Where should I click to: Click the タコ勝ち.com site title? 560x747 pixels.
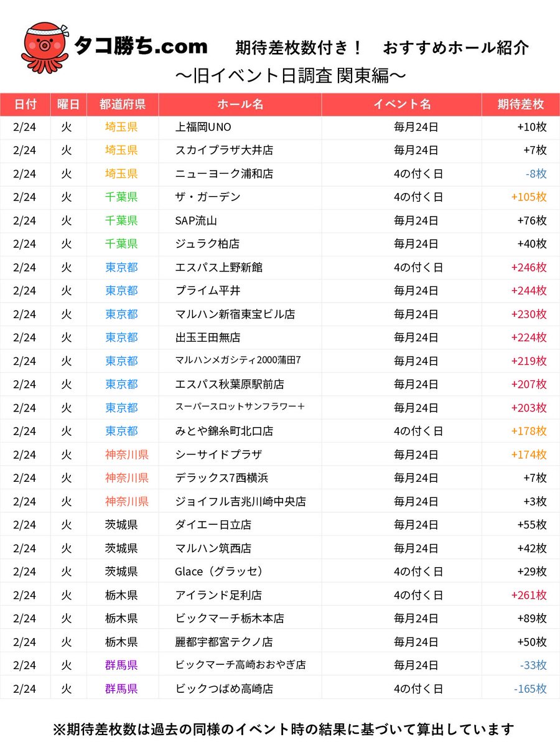(x=140, y=46)
